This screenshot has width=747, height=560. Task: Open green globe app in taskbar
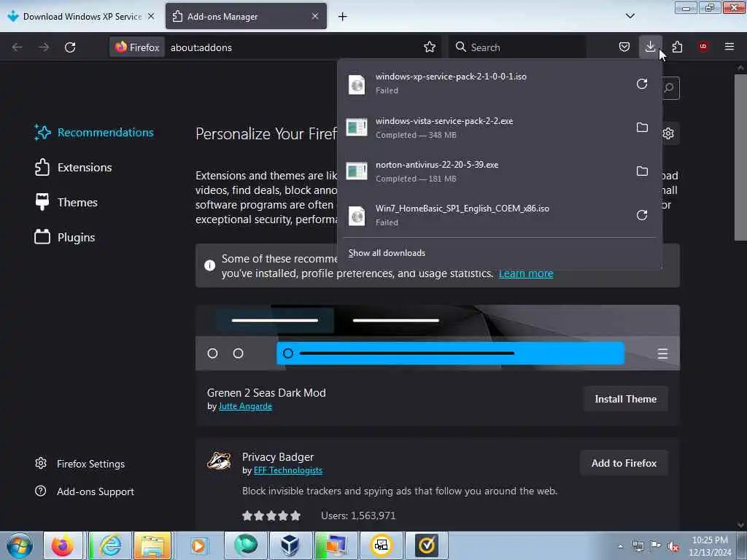[246, 545]
